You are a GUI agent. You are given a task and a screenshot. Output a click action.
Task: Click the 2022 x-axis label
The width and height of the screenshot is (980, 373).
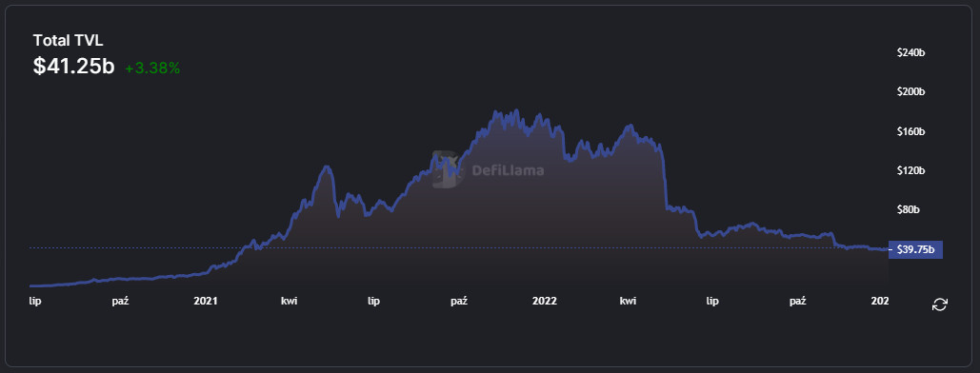click(x=544, y=301)
